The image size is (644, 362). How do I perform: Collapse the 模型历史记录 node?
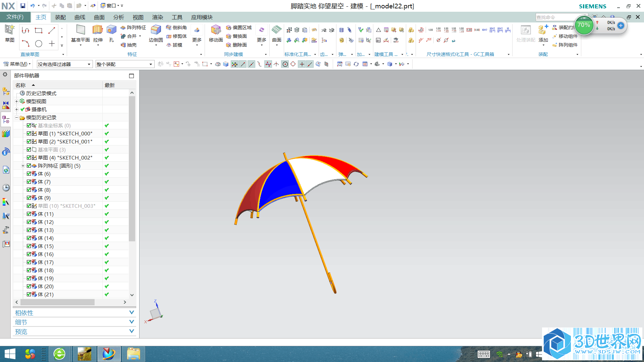click(x=16, y=117)
